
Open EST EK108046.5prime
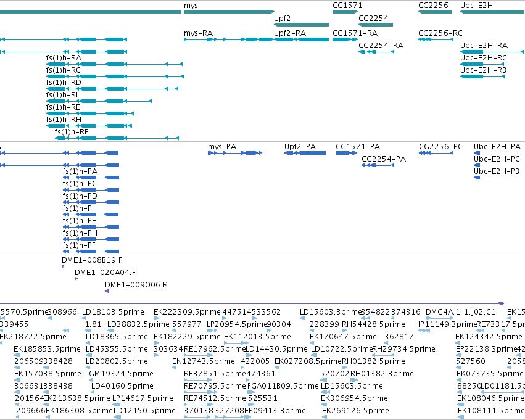(x=460, y=405)
